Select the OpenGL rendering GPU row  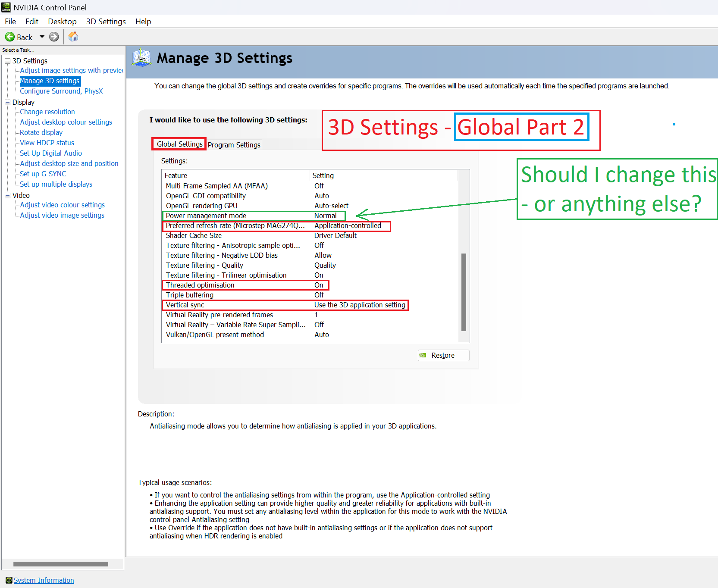point(309,206)
